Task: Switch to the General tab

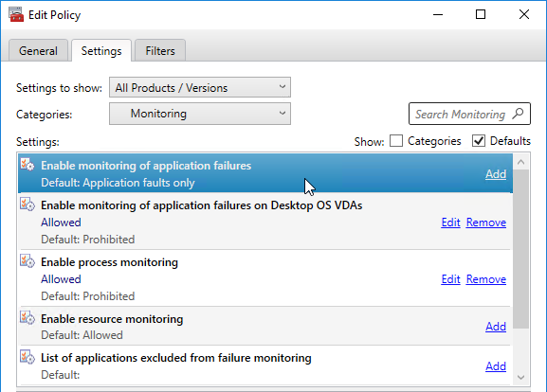Action: (x=38, y=51)
